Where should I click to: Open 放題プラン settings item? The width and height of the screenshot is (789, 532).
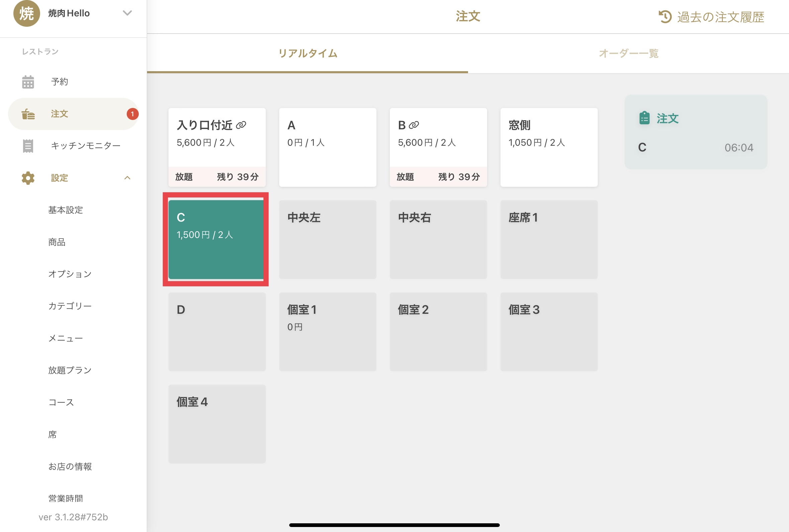click(x=70, y=370)
